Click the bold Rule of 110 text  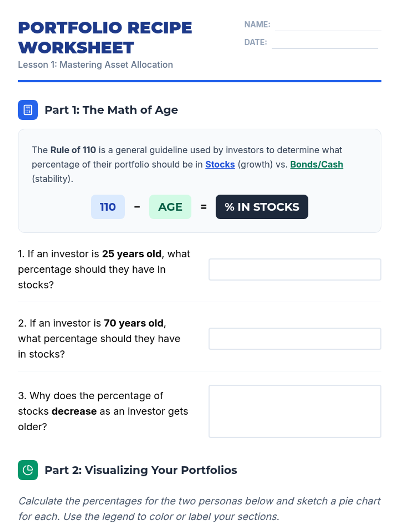click(73, 150)
